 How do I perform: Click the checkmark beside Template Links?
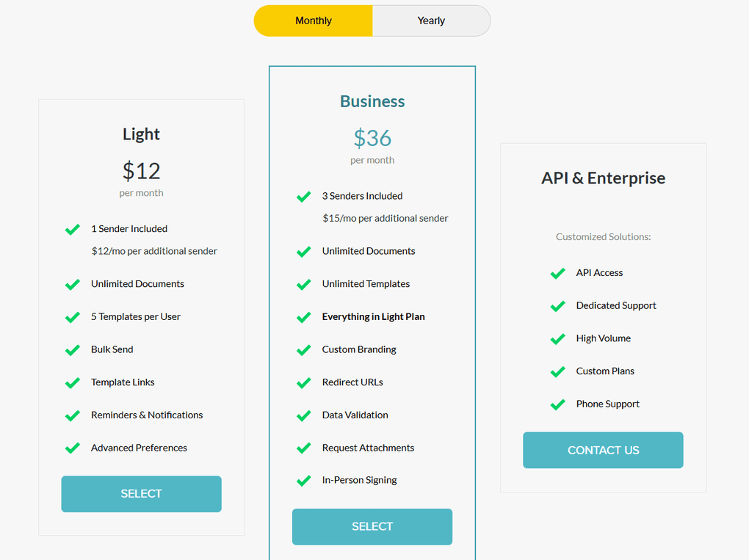72,382
